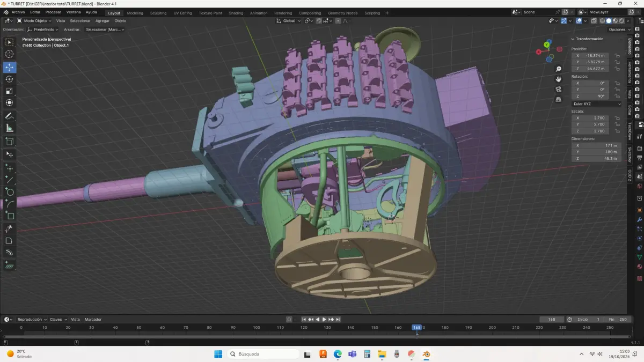
Task: Open the Procesar menu
Action: click(53, 12)
